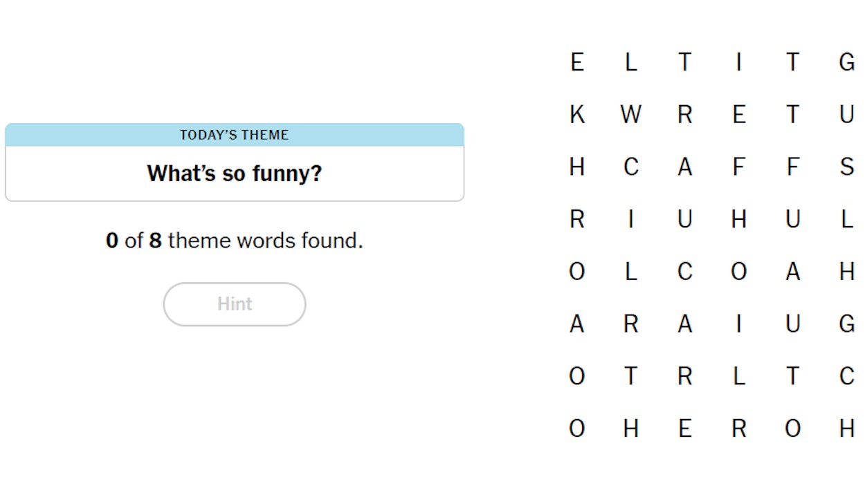The width and height of the screenshot is (865, 504).
Task: Select the E starting the top row
Action: [577, 62]
